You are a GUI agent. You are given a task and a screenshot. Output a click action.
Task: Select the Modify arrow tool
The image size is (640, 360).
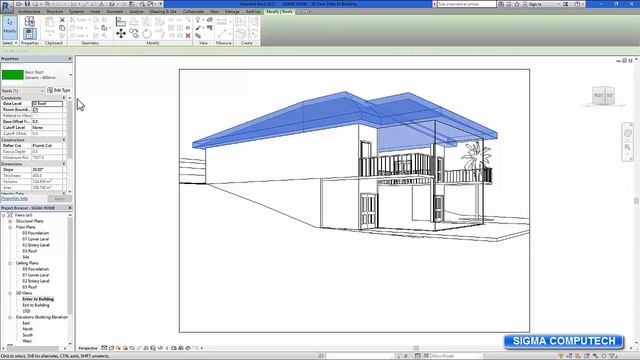pyautogui.click(x=9, y=27)
